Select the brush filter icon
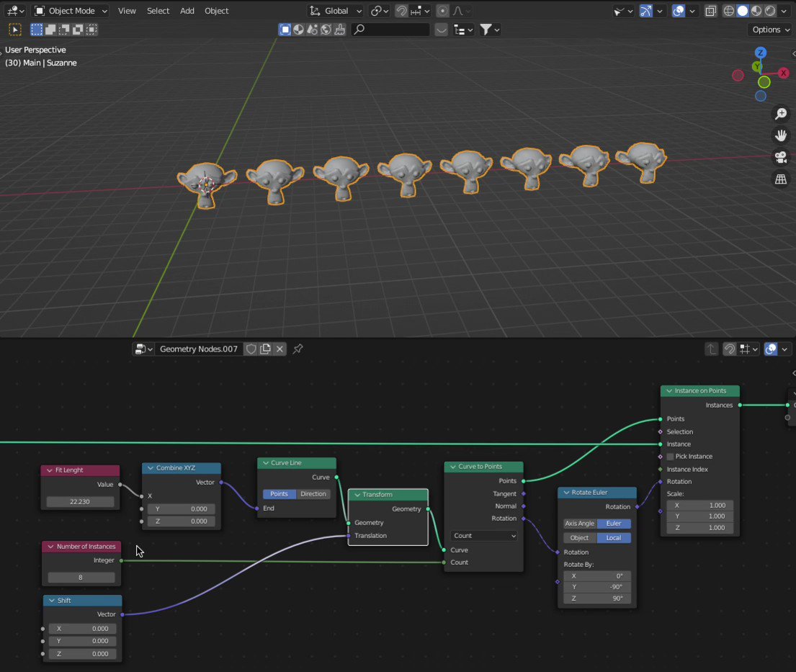Viewport: 796px width, 672px height. coord(339,30)
